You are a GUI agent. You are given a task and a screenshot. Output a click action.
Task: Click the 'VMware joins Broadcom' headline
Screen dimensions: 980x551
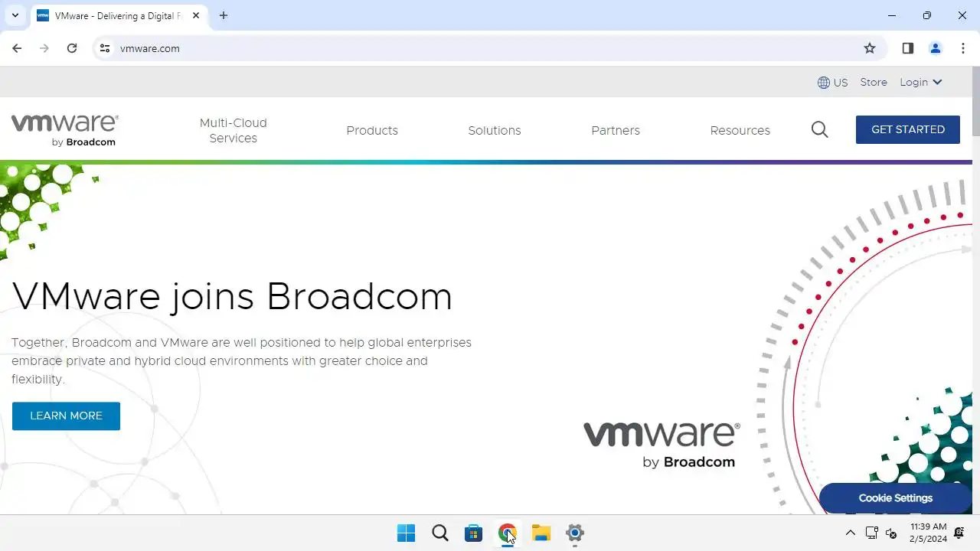point(232,297)
